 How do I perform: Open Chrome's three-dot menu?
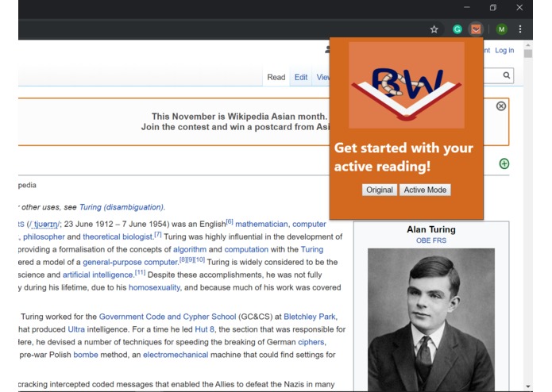click(520, 29)
